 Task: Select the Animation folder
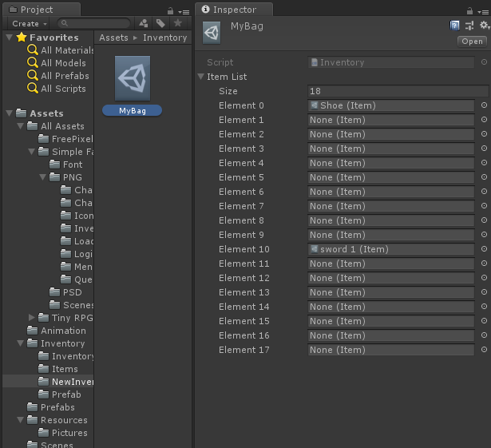tap(57, 331)
